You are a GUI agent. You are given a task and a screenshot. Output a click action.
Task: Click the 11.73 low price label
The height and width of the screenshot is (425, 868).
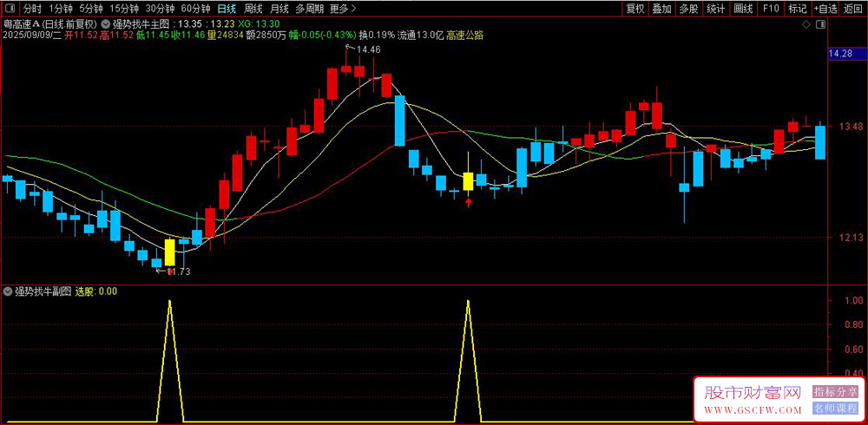pos(179,271)
